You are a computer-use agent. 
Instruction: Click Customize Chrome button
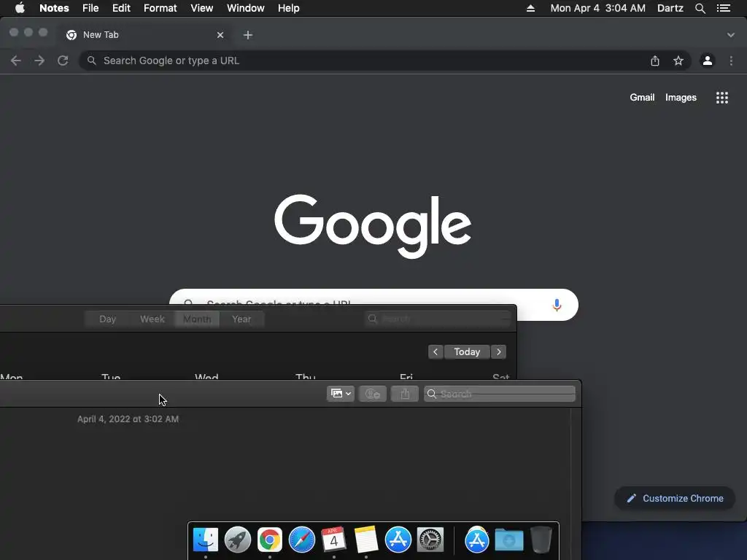pos(675,499)
